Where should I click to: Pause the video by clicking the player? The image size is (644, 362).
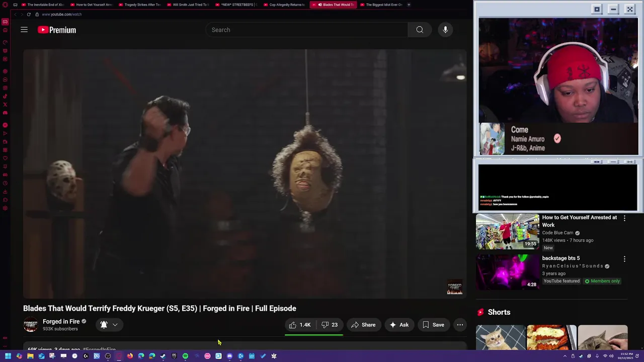[x=245, y=173]
